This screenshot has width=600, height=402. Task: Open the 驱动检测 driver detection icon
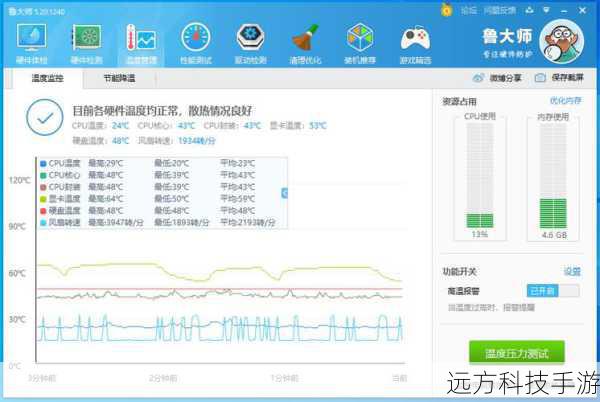[250, 37]
